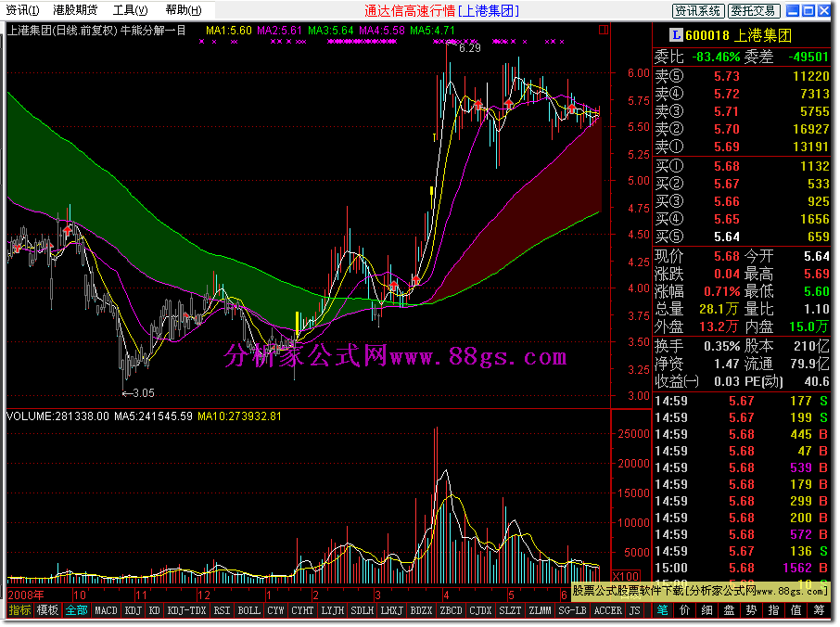The image size is (840, 627).
Task: Click the X100 volume scale label
Action: (x=625, y=576)
